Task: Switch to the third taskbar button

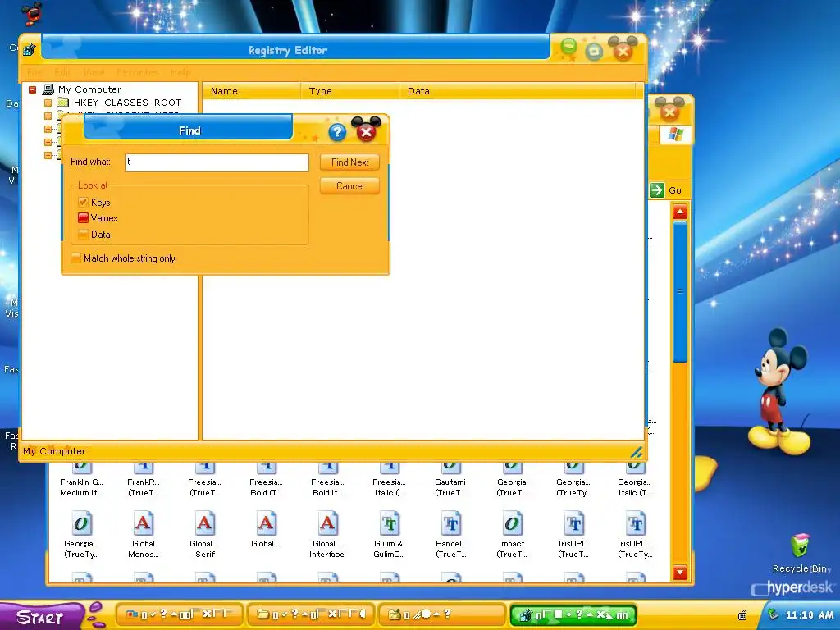Action: click(x=442, y=614)
